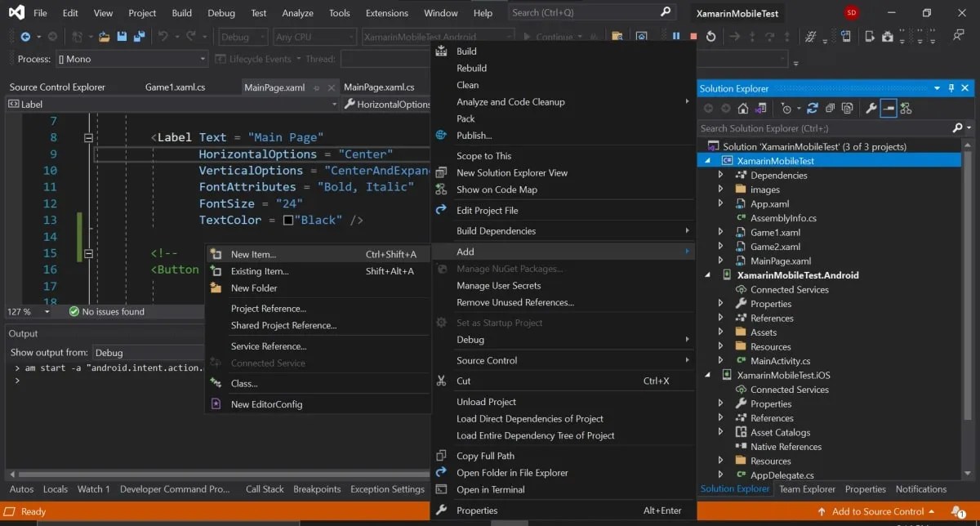Screen dimensions: 980x526
Task: Refresh the Solution Explorer view
Action: coord(813,108)
